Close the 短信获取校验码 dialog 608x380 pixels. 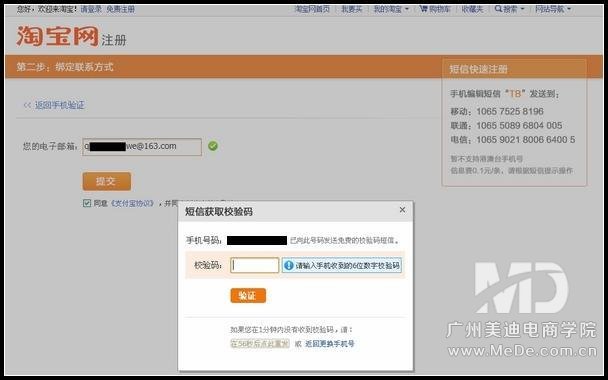coord(402,210)
